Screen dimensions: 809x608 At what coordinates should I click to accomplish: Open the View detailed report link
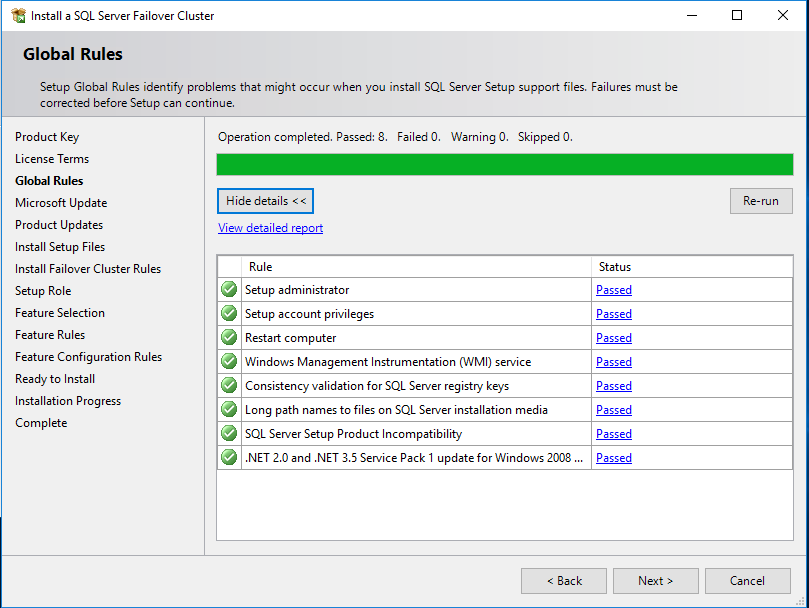tap(270, 228)
